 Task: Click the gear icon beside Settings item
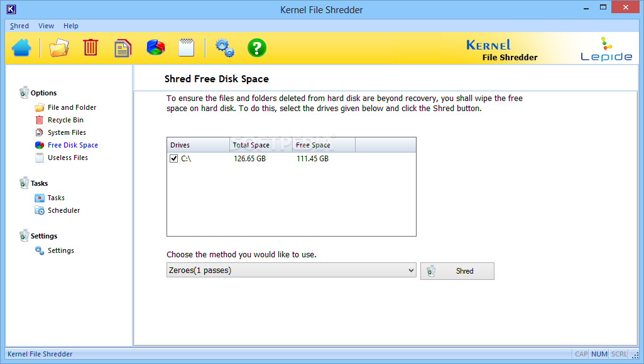pyautogui.click(x=40, y=251)
